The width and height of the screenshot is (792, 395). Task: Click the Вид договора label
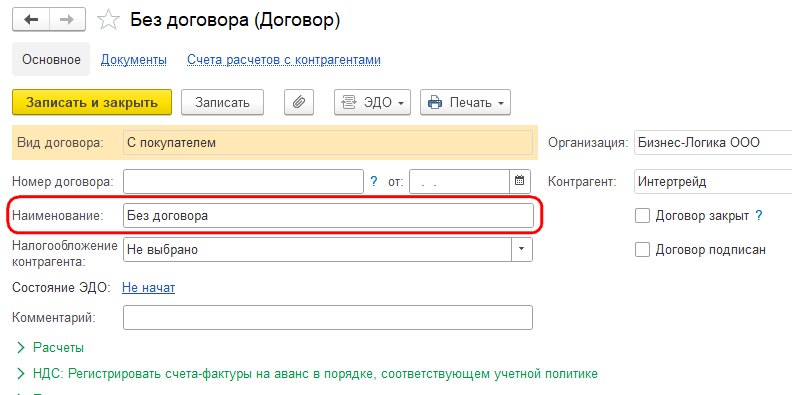pyautogui.click(x=60, y=143)
